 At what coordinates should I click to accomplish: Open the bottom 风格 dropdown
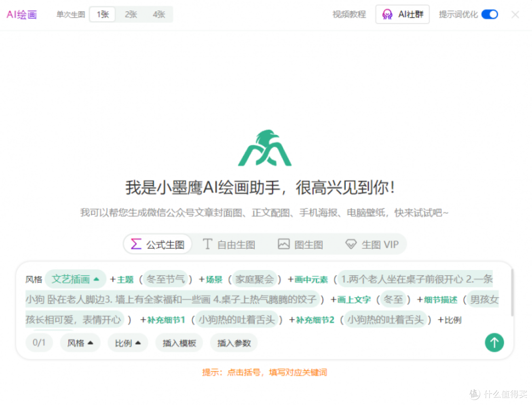(x=80, y=343)
